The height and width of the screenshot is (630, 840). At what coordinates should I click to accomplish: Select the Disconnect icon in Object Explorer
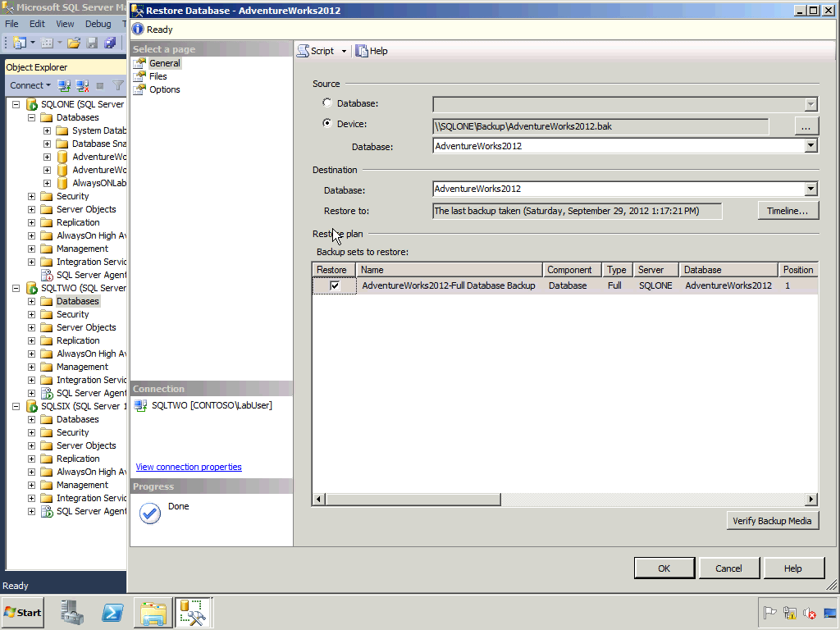pos(81,85)
